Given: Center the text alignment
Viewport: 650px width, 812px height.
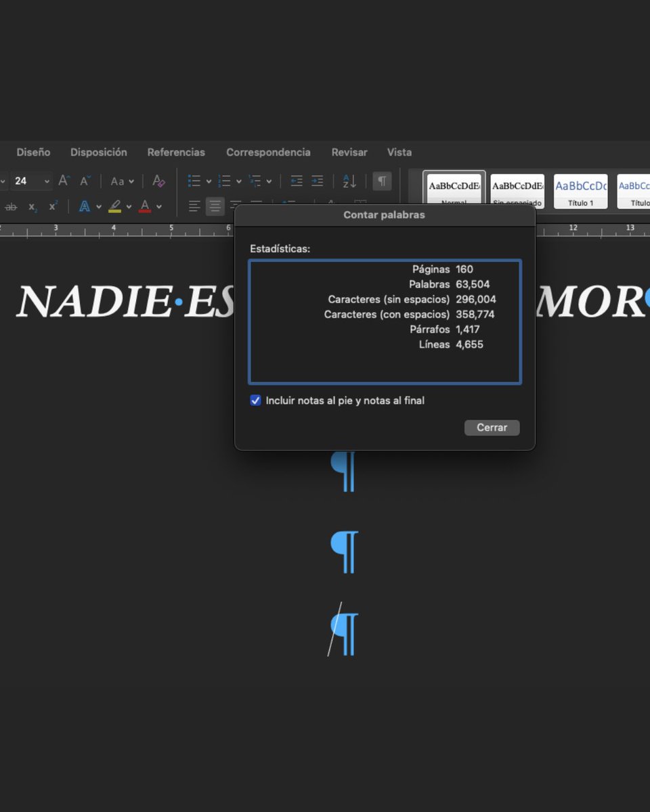Looking at the screenshot, I should point(215,206).
